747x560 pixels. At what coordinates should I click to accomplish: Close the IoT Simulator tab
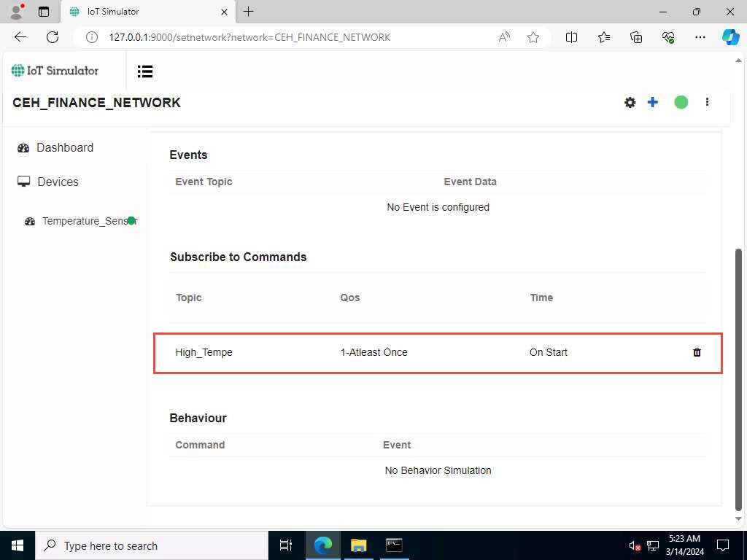point(225,12)
